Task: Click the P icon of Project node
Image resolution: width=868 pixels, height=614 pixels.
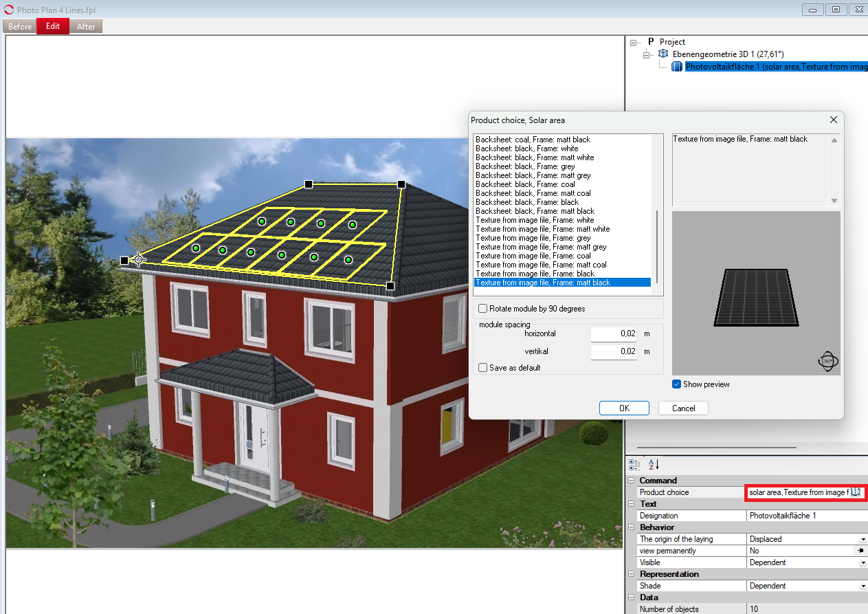Action: click(651, 42)
